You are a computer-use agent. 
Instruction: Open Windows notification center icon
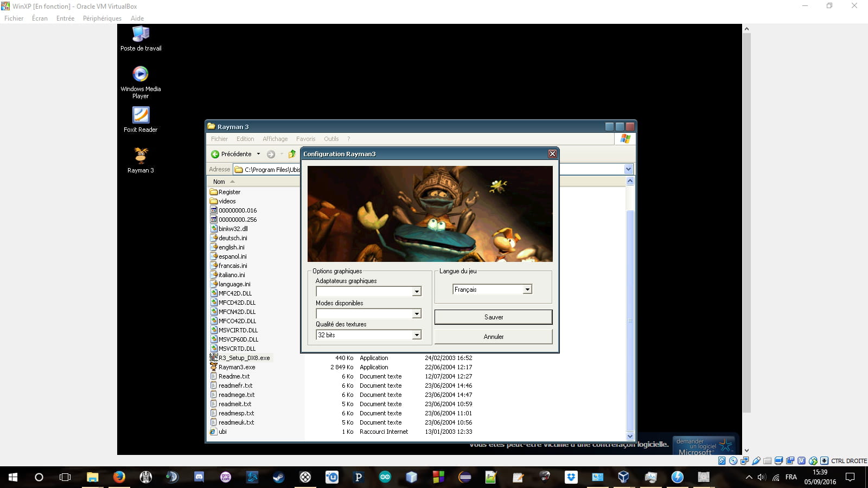850,477
